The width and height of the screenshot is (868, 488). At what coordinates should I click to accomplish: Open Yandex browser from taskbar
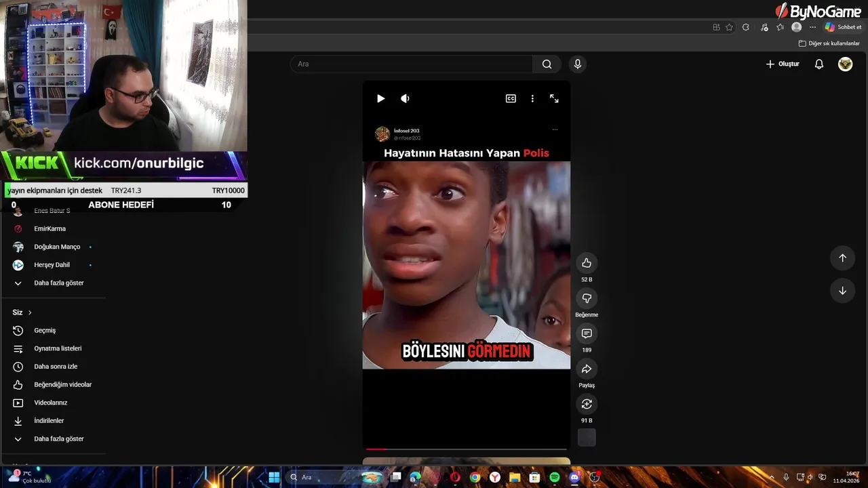[x=495, y=477]
